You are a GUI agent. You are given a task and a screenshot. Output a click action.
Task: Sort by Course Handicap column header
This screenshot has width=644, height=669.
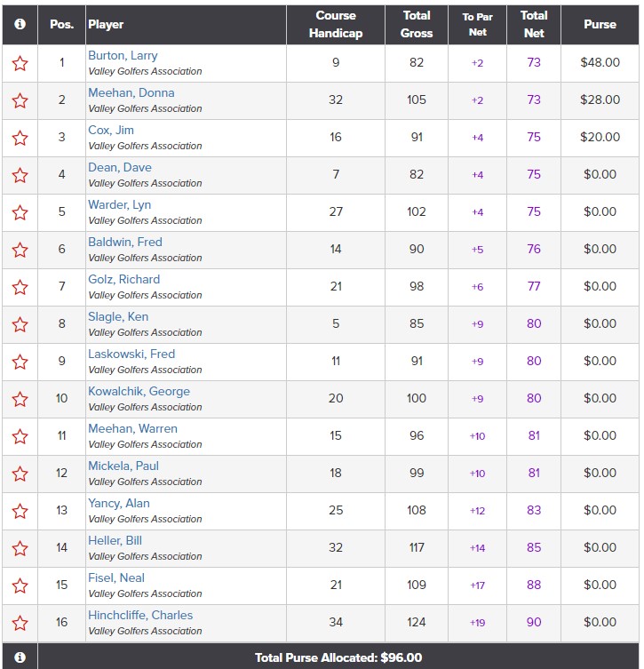click(336, 25)
